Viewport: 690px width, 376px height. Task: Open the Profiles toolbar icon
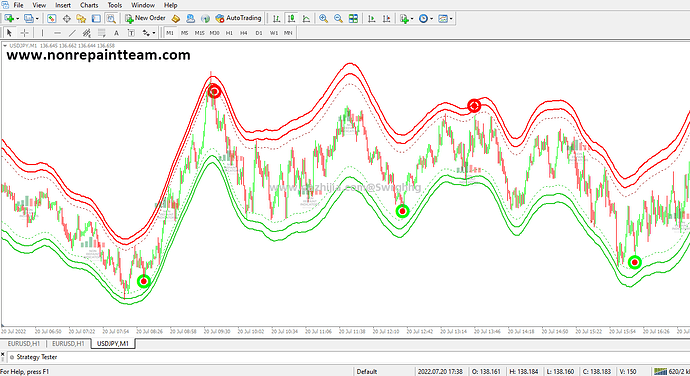29,18
